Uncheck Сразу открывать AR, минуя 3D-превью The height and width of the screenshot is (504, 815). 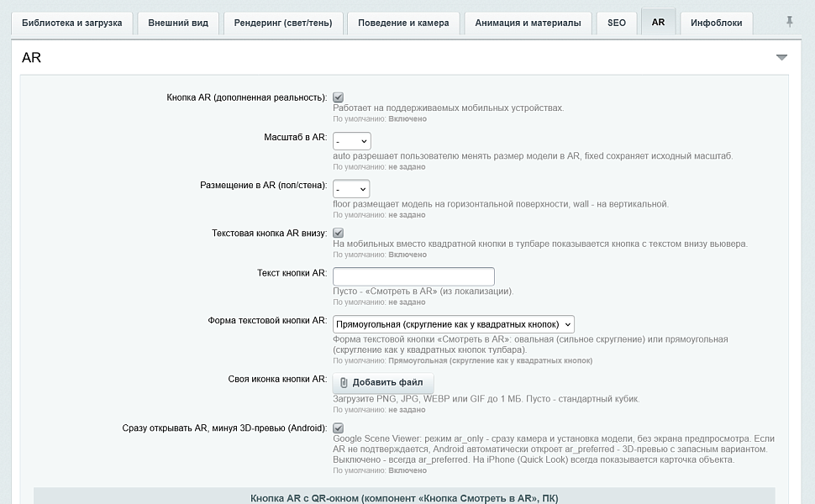point(338,428)
